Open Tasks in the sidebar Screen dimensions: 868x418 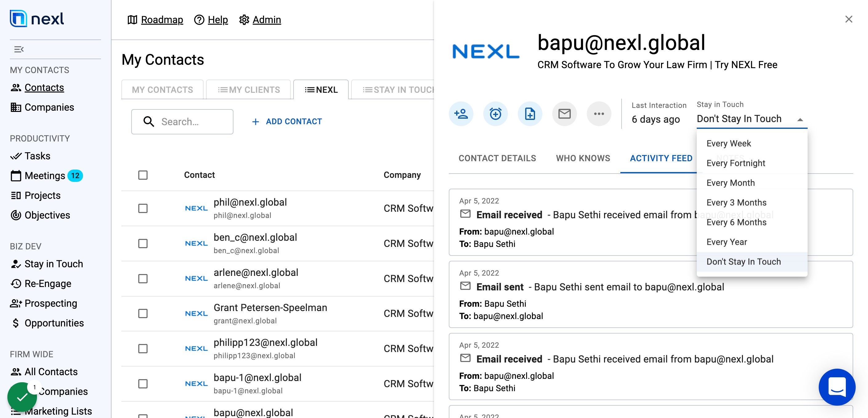tap(30, 156)
